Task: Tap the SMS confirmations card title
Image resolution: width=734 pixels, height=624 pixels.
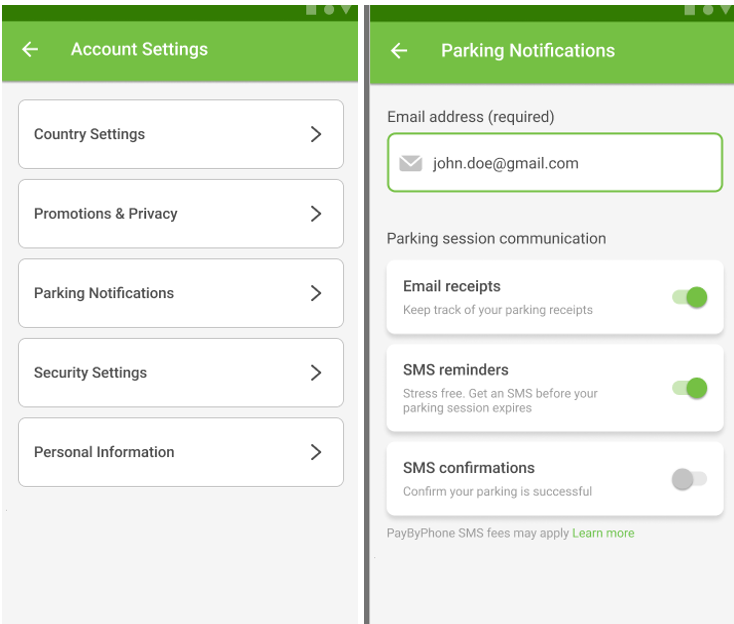Action: tap(469, 468)
